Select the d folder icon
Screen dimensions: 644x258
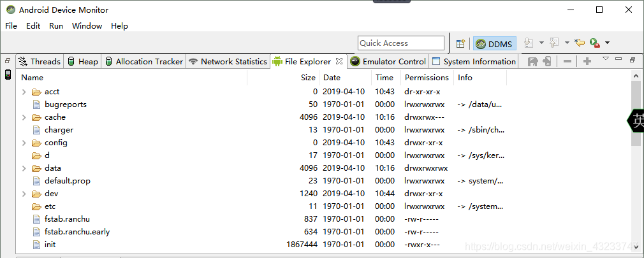[37, 155]
